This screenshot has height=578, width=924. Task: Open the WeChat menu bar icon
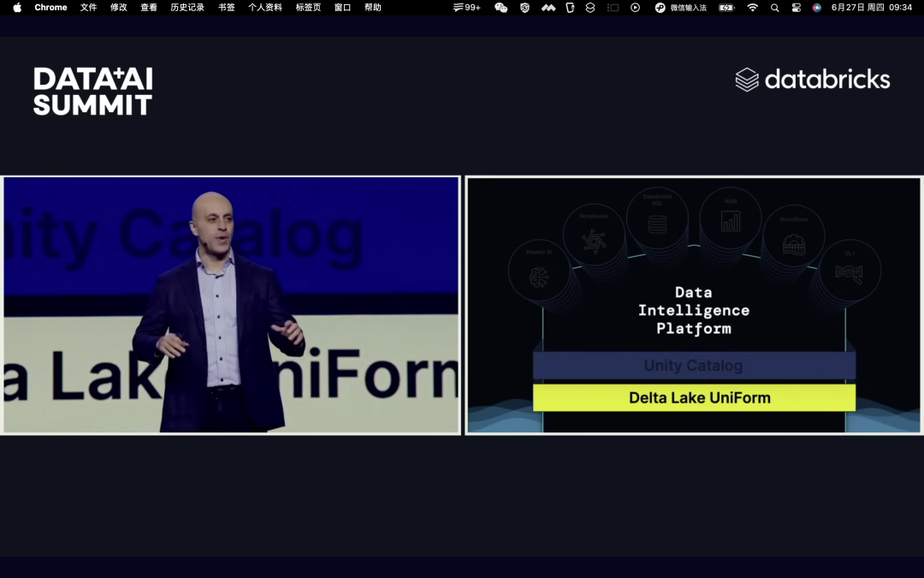click(500, 8)
